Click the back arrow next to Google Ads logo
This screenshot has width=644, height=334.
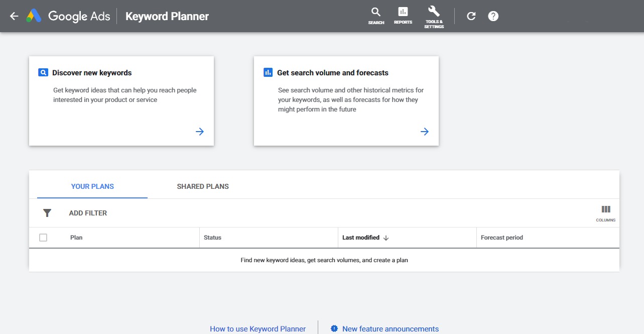click(13, 16)
